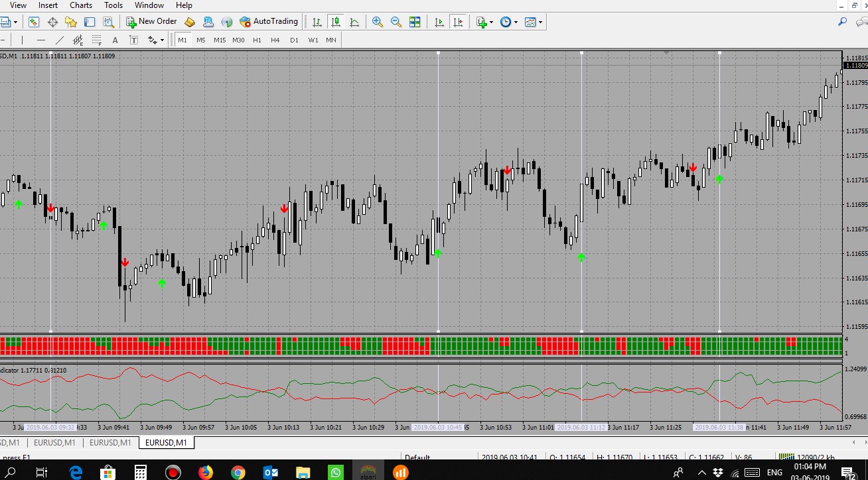Zoom in on the chart
The image size is (868, 480).
pos(378,22)
